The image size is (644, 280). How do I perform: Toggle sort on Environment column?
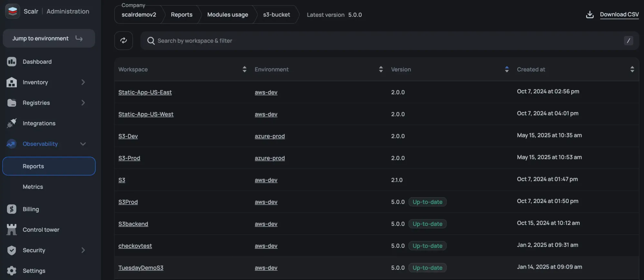[381, 69]
